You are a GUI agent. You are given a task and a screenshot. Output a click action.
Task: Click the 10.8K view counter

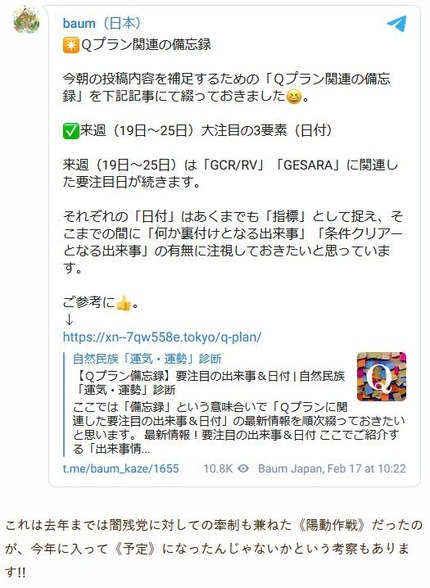click(x=218, y=468)
